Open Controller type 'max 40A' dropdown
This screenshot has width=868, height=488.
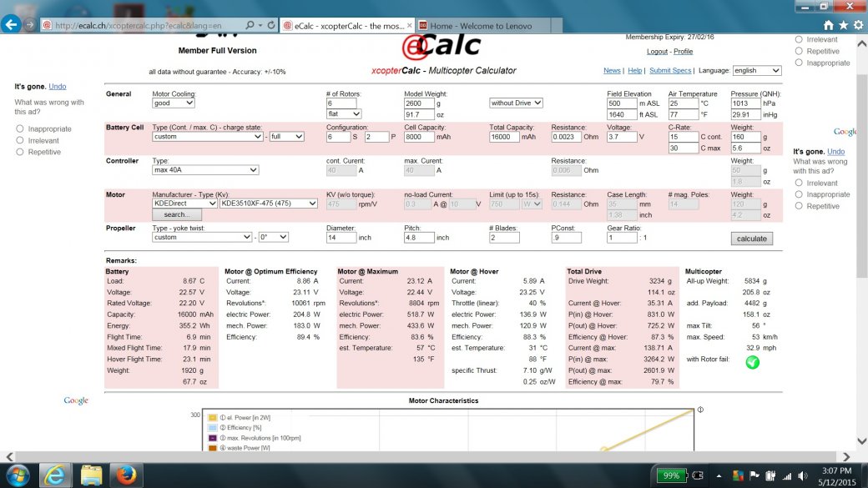[205, 170]
